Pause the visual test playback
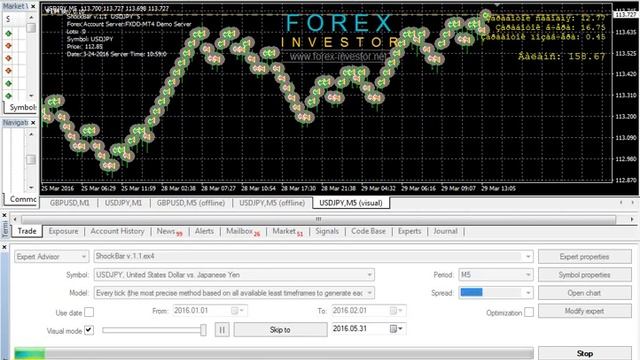The image size is (640, 360). tap(222, 329)
